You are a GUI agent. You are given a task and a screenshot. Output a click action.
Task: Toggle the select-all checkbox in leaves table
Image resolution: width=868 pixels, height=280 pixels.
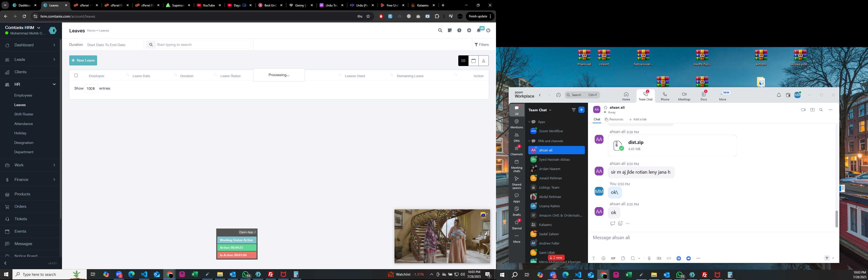(76, 76)
